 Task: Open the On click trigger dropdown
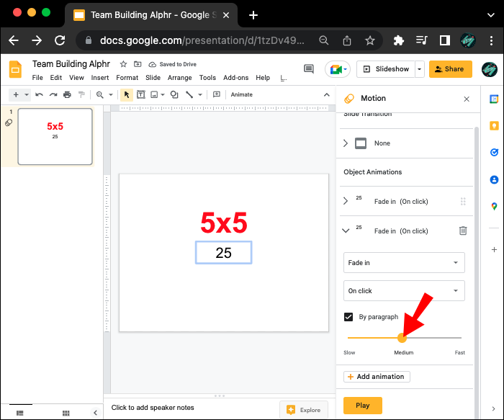(404, 291)
